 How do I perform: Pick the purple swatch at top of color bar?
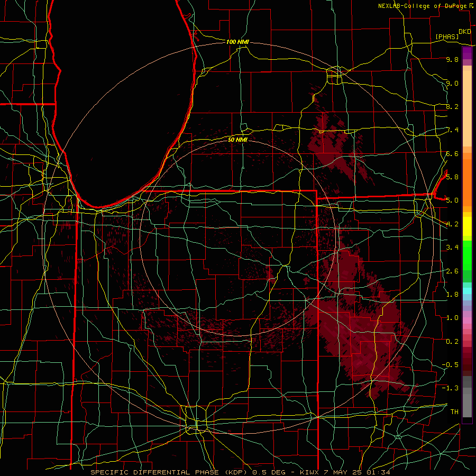tap(467, 53)
